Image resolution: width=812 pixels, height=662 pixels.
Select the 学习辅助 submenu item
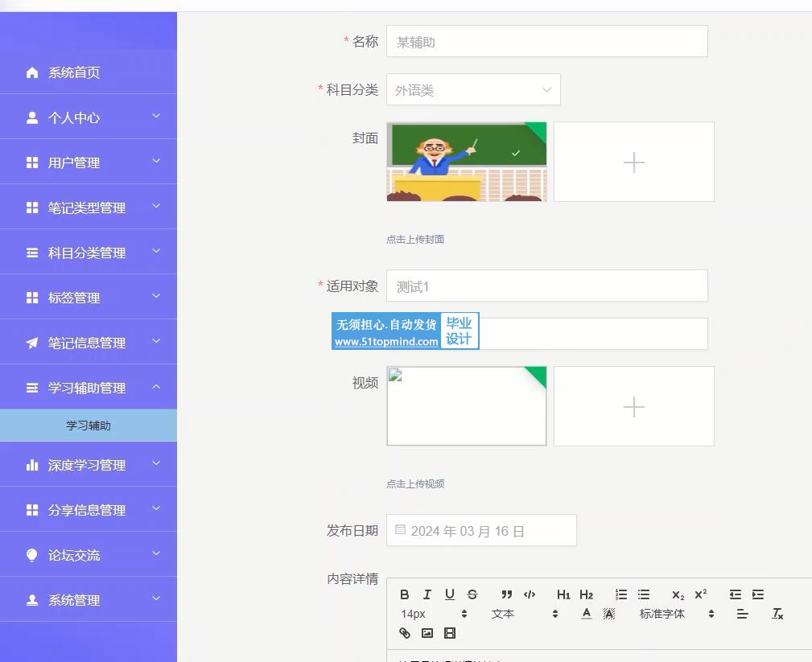(x=89, y=426)
